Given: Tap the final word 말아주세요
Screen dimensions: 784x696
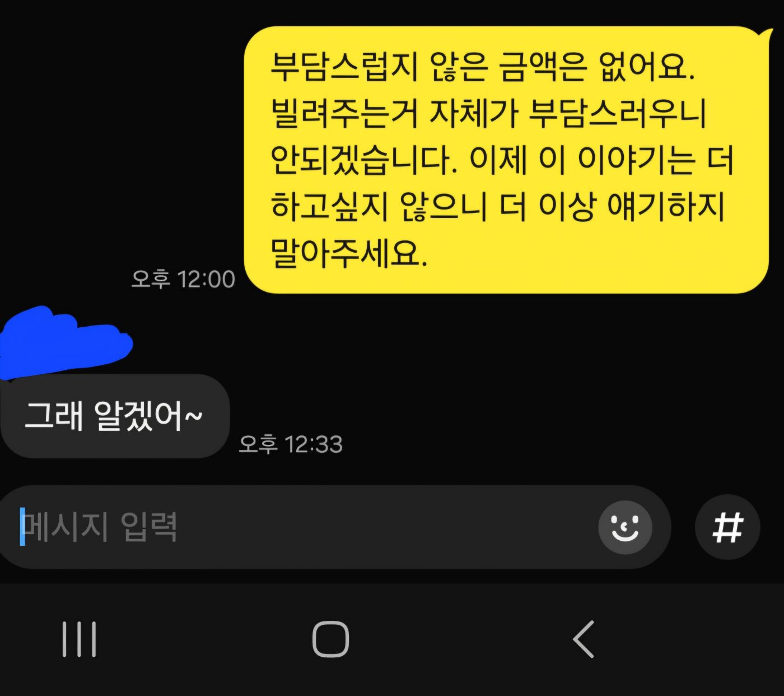Looking at the screenshot, I should (349, 253).
